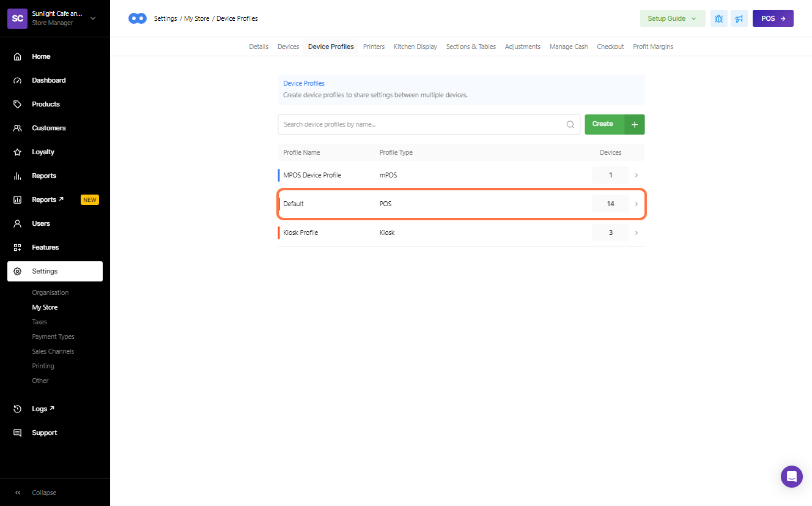Expand the Setup Guide dropdown
The height and width of the screenshot is (506, 812).
[672, 18]
